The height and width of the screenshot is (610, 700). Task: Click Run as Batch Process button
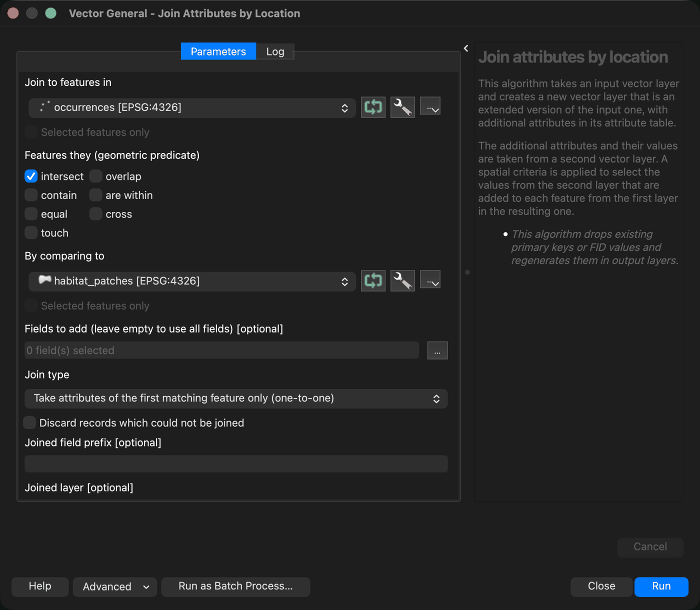click(235, 586)
